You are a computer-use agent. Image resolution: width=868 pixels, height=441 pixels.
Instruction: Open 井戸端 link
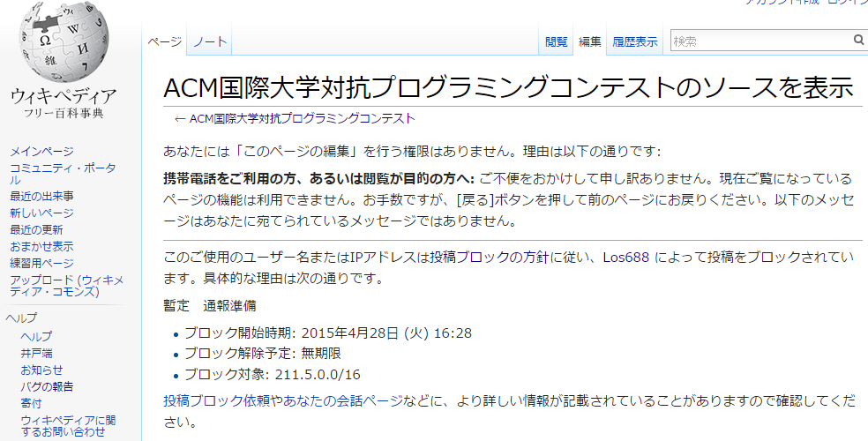[36, 353]
